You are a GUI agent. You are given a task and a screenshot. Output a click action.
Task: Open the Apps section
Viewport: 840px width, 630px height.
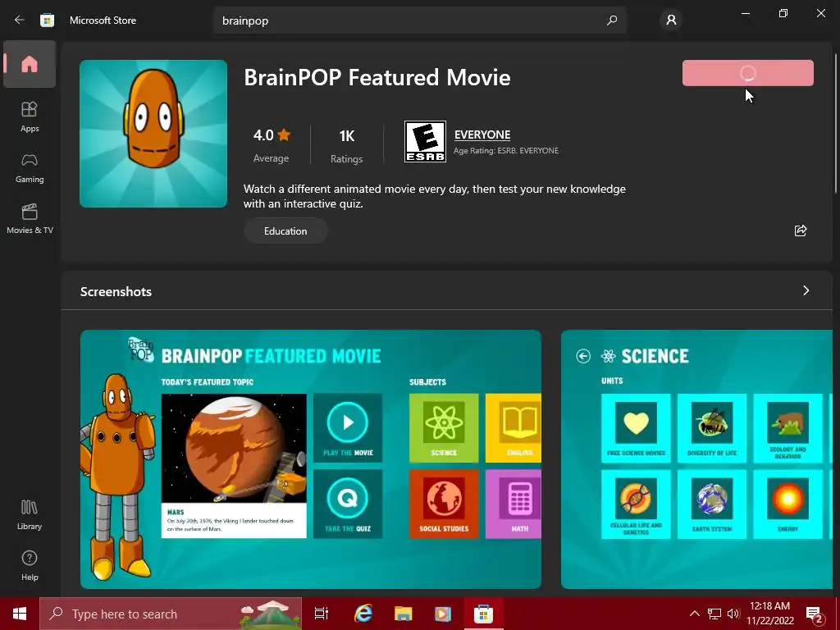pyautogui.click(x=30, y=116)
